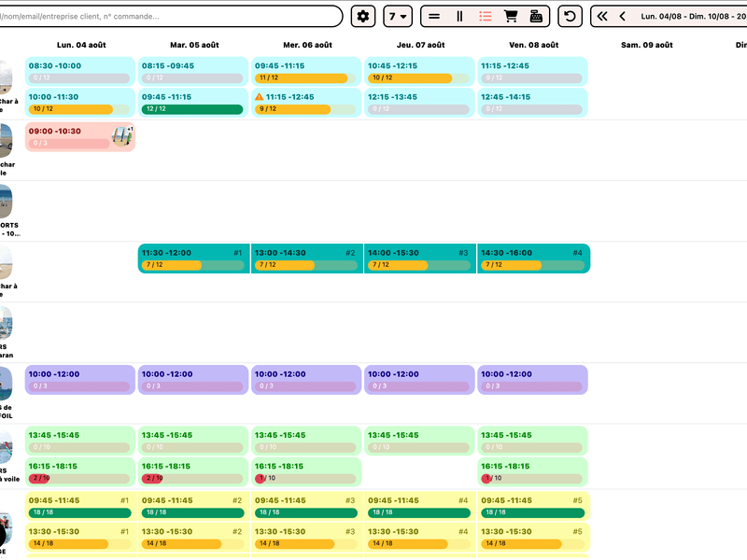Click the single left chevron to go back

point(622,16)
